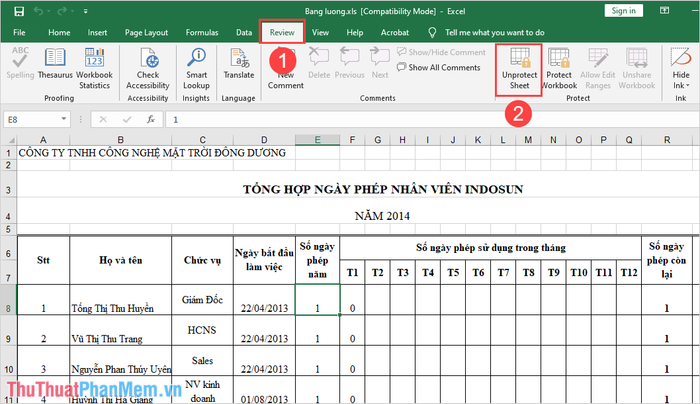Click the Giám Đốc cell

click(x=202, y=300)
